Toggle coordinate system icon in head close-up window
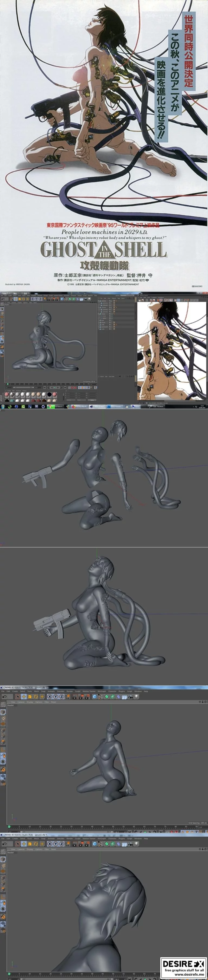The width and height of the screenshot is (208, 980). pyautogui.click(x=68, y=844)
